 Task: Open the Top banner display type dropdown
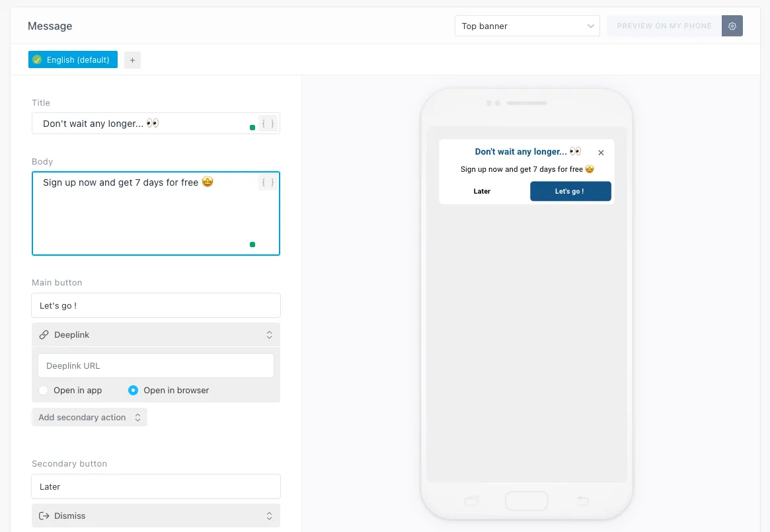point(527,26)
